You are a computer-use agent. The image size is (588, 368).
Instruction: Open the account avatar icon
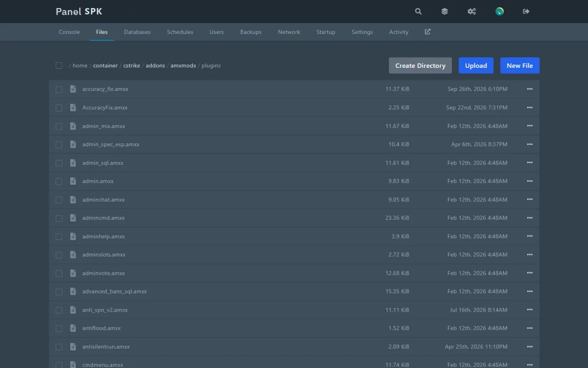tap(499, 11)
